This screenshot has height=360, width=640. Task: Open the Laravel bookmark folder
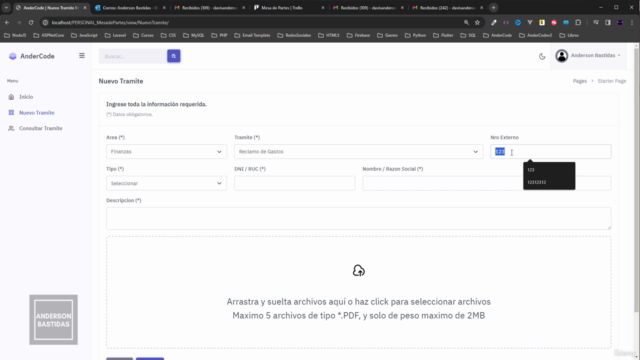[116, 36]
